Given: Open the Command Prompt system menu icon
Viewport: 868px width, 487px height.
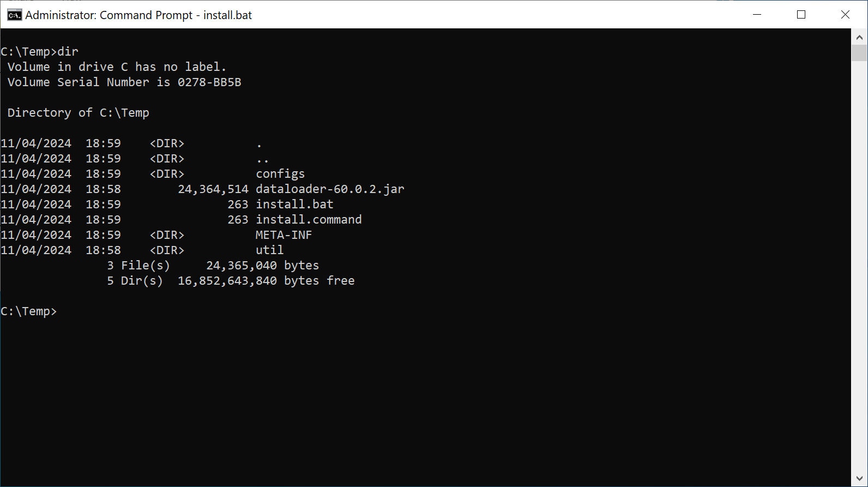Looking at the screenshot, I should tap(14, 15).
